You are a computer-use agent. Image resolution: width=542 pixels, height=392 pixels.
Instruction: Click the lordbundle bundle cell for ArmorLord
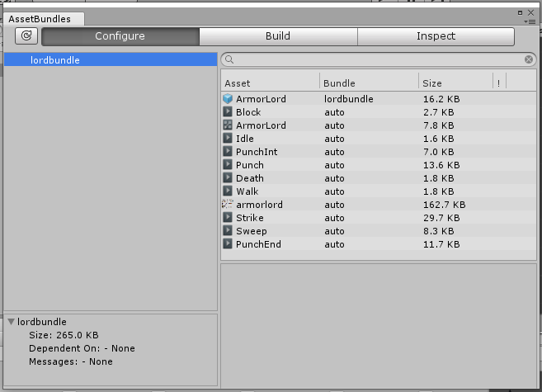point(349,99)
